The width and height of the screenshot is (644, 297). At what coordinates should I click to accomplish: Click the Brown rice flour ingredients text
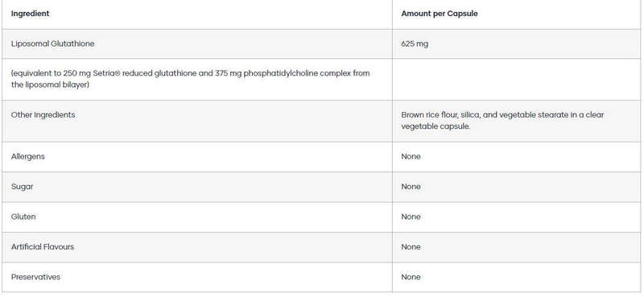(502, 121)
